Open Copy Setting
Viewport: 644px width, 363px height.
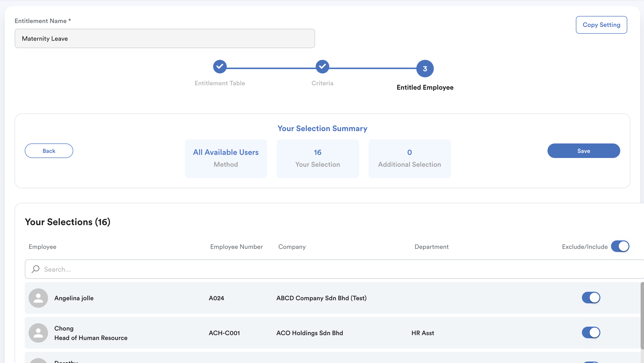click(601, 25)
